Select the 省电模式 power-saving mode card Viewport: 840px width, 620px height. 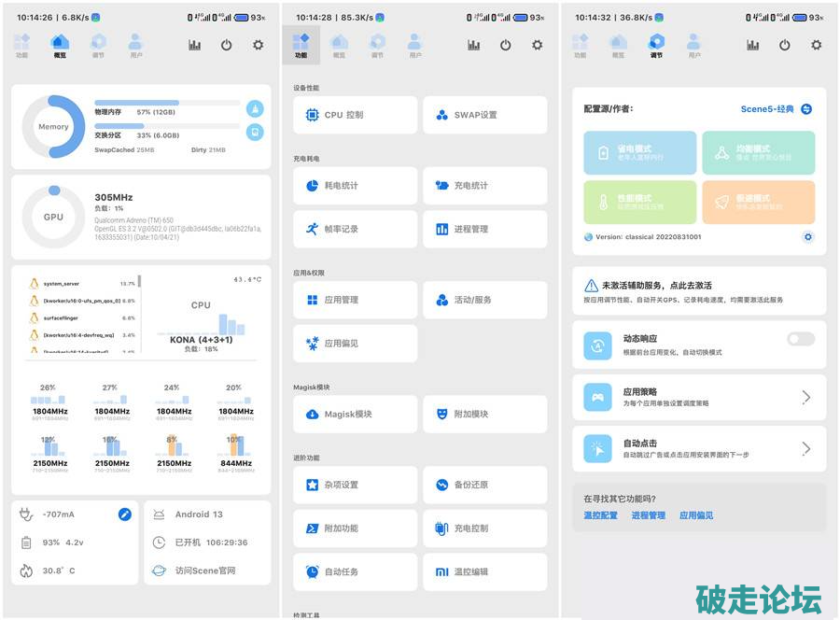[640, 152]
